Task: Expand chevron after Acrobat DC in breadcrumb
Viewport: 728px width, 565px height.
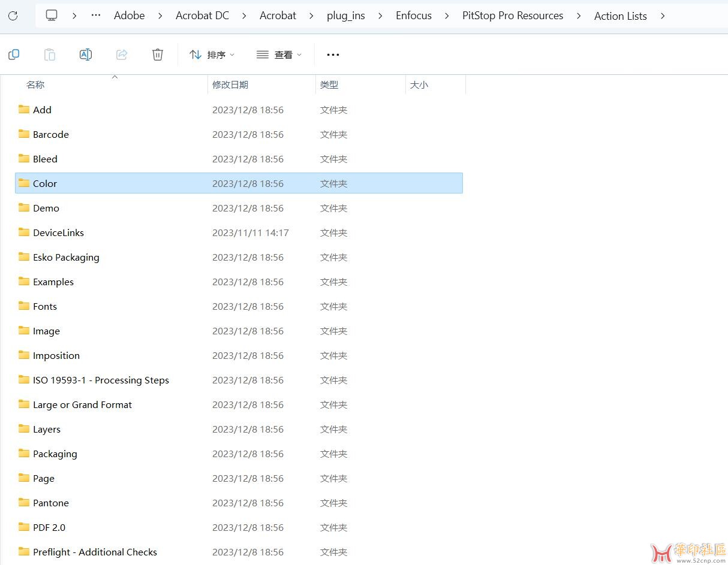Action: pos(244,16)
